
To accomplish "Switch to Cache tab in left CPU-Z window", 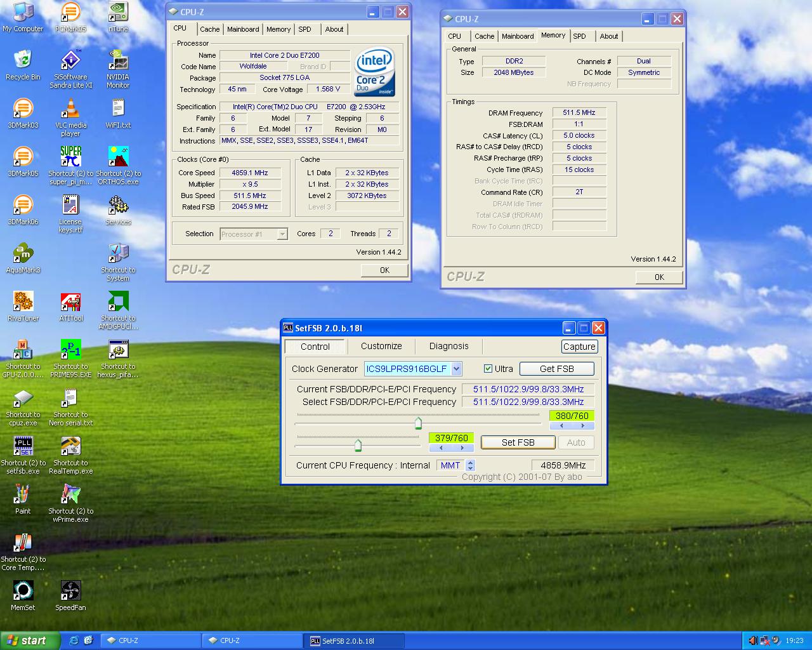I will coord(209,29).
